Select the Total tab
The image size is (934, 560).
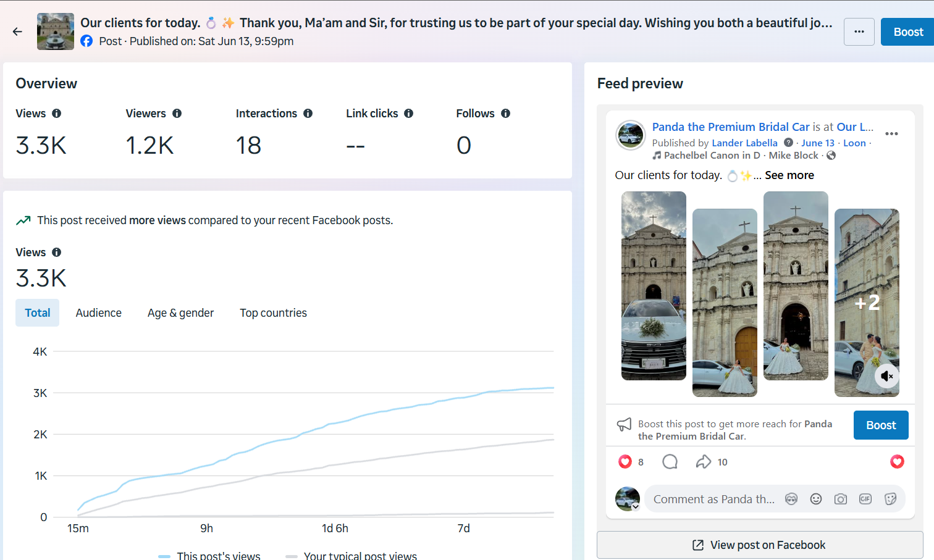pos(38,313)
